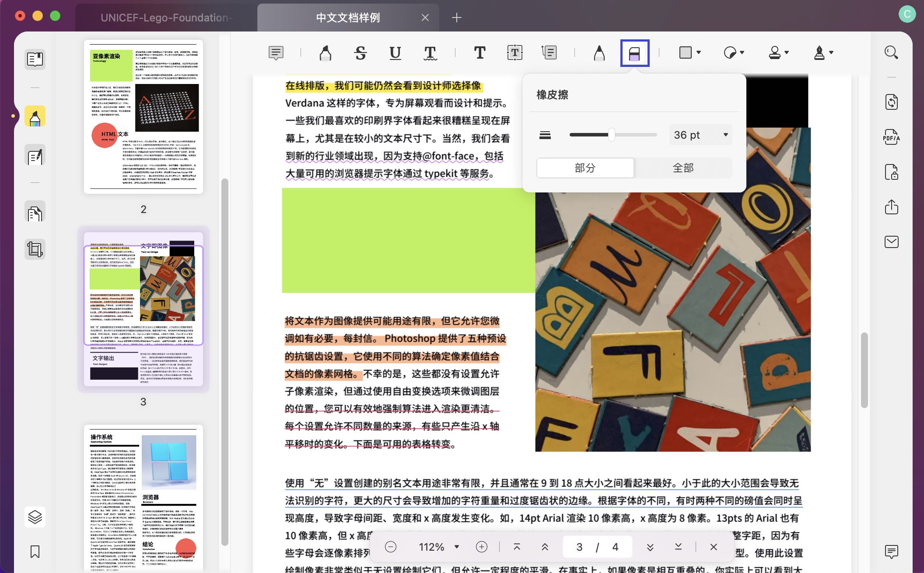Open the stamp tool

775,53
